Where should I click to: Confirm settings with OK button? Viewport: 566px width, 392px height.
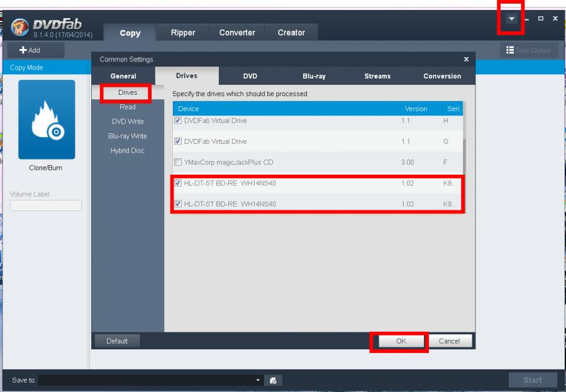pyautogui.click(x=401, y=341)
